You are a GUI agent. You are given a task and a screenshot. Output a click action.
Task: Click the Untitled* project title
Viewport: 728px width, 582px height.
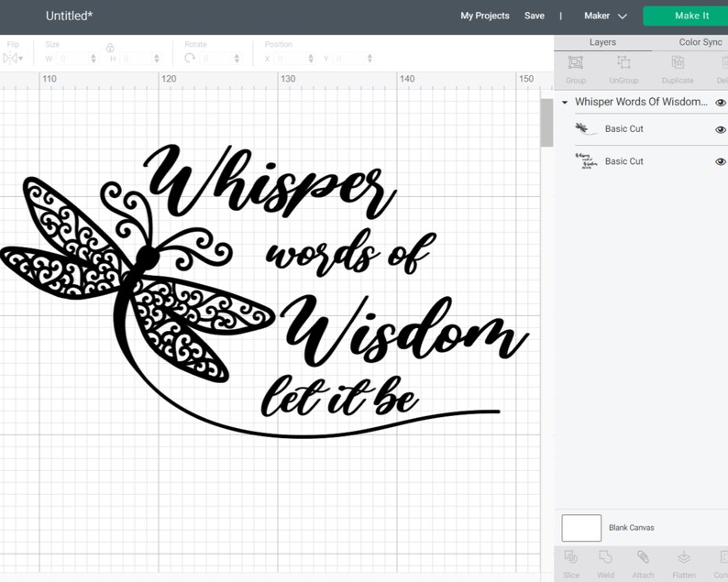[x=69, y=16]
